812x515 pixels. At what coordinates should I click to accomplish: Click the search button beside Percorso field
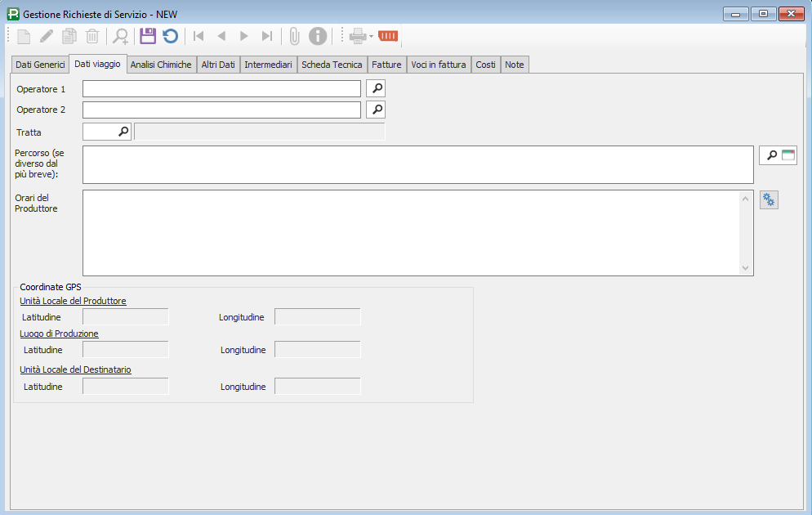pyautogui.click(x=771, y=155)
